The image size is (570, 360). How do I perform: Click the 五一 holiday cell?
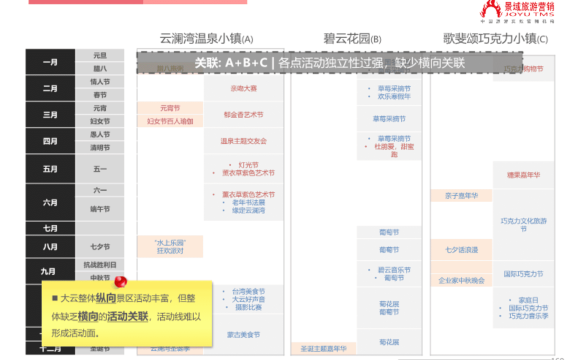click(100, 169)
